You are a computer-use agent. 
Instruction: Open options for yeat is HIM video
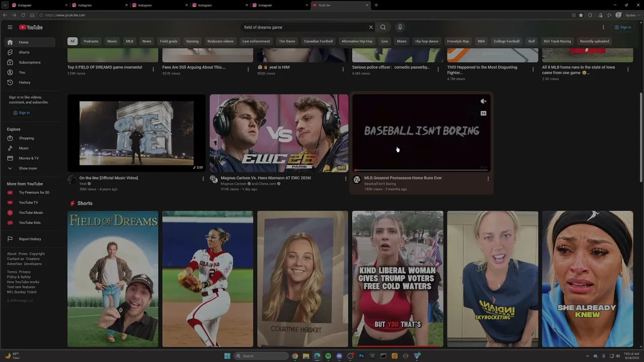[x=343, y=69]
